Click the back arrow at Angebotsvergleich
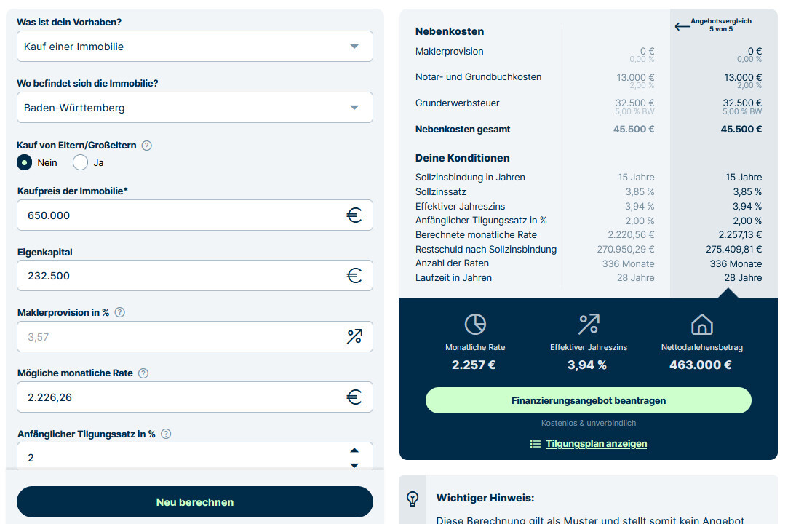Image resolution: width=812 pixels, height=524 pixels. pos(682,26)
